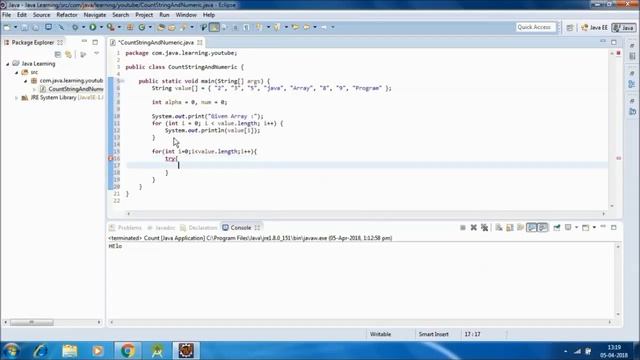Collapse the com.java.learning.youtube package node
Screen dimensions: 640x360
[25, 81]
